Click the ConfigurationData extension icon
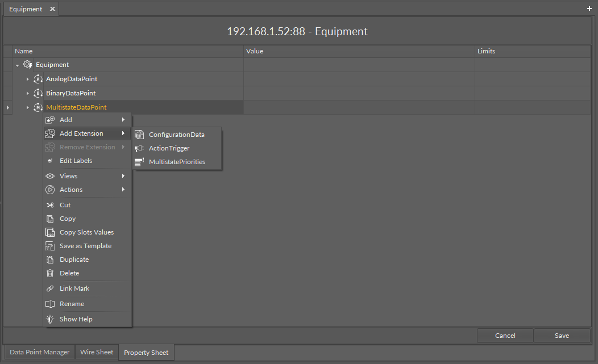598x364 pixels. pyautogui.click(x=139, y=135)
